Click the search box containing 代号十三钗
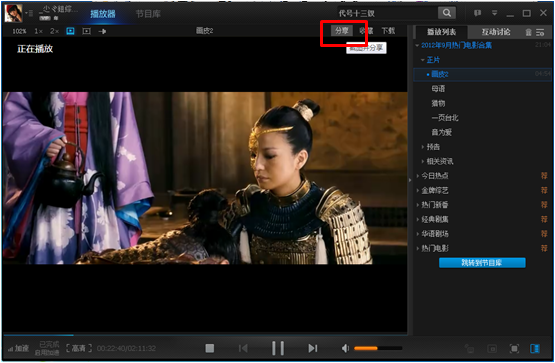555x363 pixels. [388, 13]
